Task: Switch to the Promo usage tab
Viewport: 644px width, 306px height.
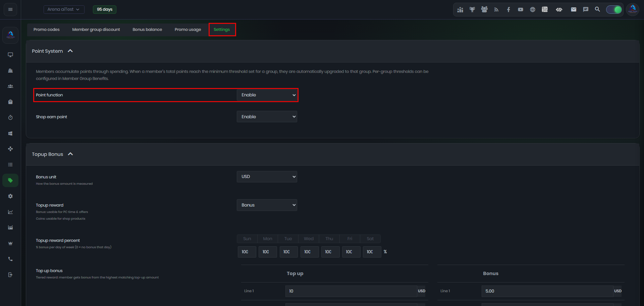Action: (x=188, y=30)
